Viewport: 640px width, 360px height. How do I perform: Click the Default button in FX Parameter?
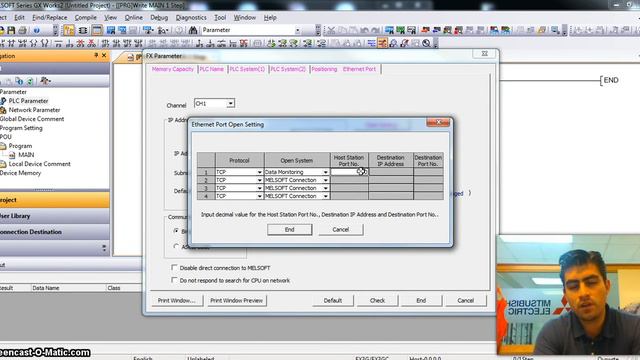(333, 300)
